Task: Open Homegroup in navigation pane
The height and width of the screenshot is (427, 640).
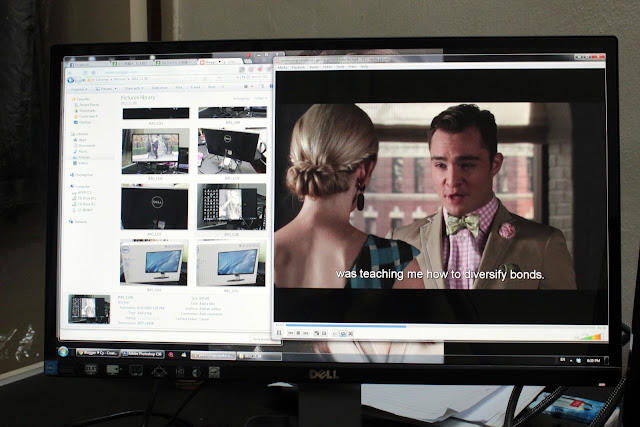Action: 82,175
